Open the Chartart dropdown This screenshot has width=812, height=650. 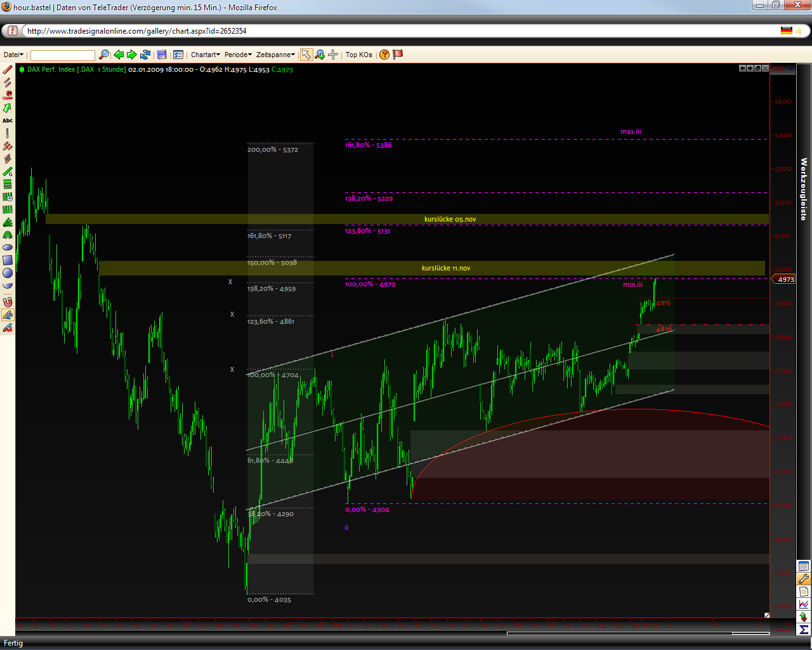[x=206, y=55]
